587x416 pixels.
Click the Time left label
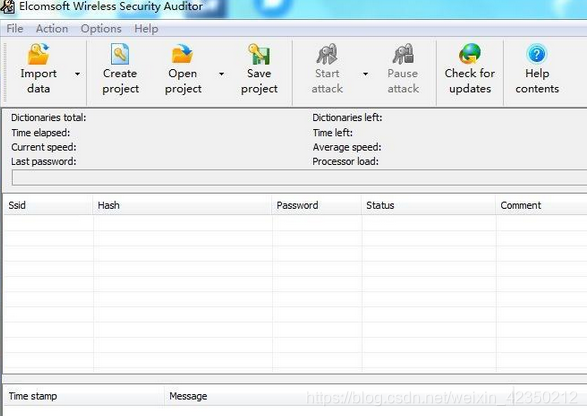coord(333,133)
